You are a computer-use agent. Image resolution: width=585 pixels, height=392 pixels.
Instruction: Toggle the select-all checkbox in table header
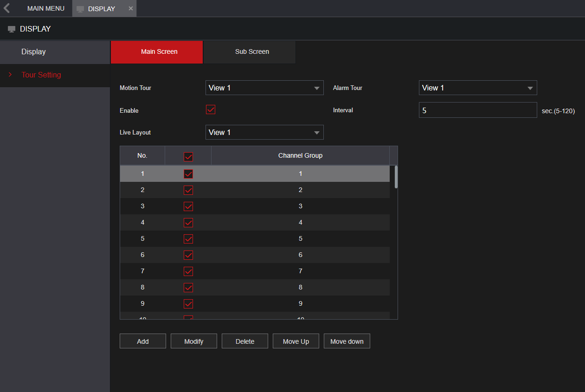point(188,156)
